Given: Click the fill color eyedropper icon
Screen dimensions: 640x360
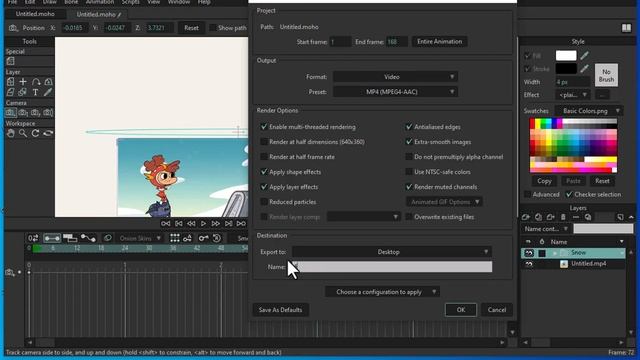Looking at the screenshot, I should pos(584,56).
